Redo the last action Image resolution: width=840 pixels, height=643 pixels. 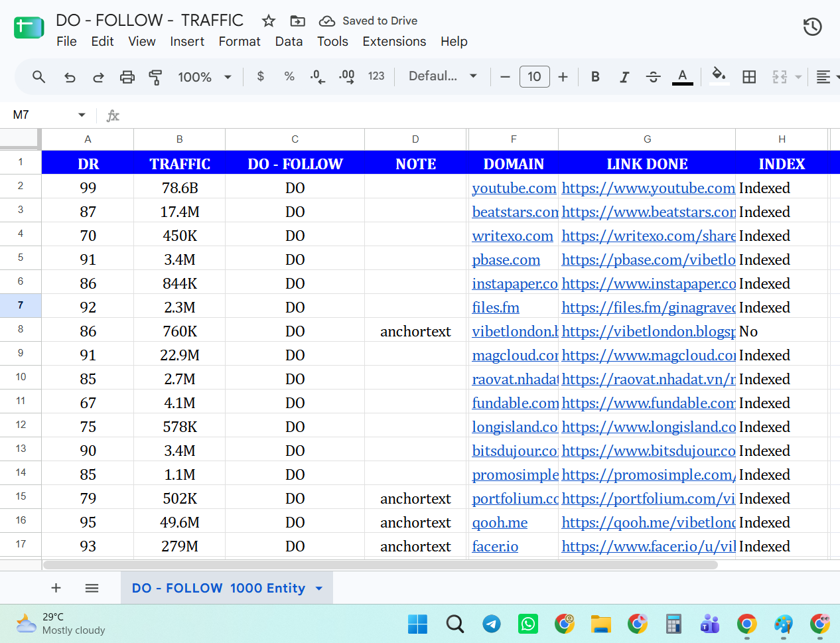[98, 77]
